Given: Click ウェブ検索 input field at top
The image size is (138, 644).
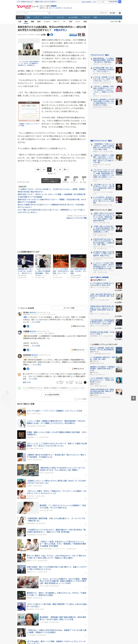Looking at the screenshot, I should (102, 2).
